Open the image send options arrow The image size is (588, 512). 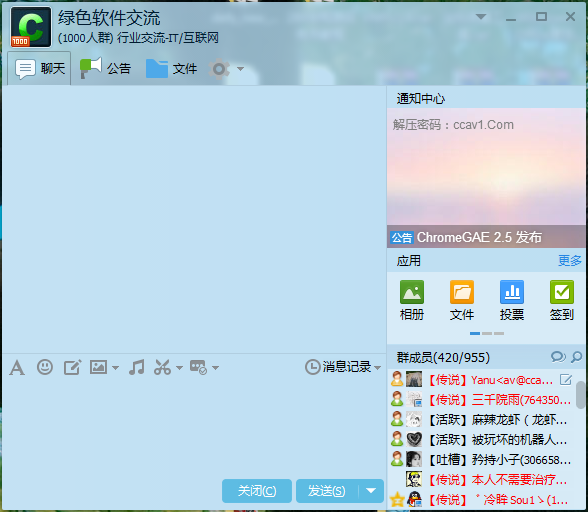point(116,368)
